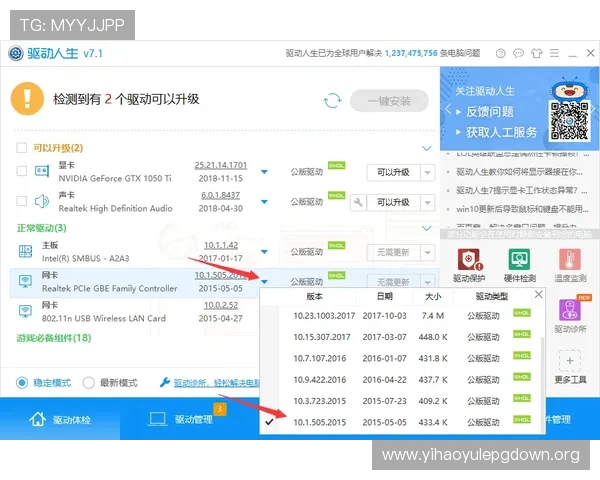Open the 驱动保护 shield tool
Screen dimensions: 600x480
[x=469, y=260]
